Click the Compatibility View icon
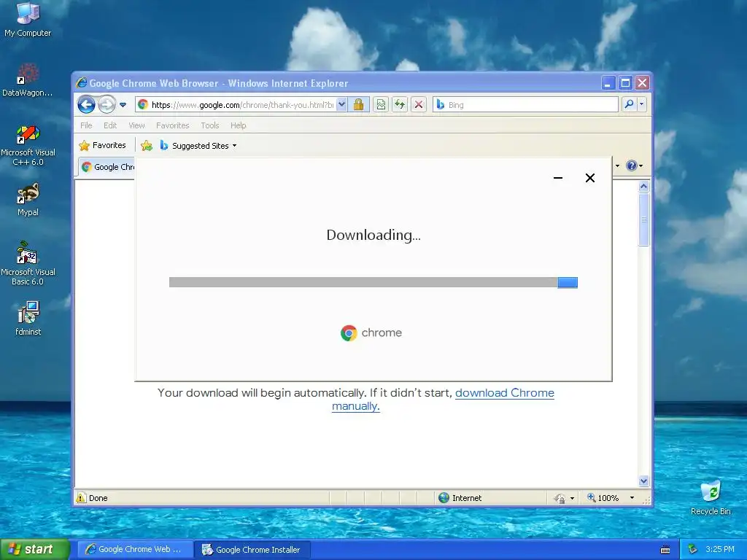747x560 pixels. tap(381, 104)
